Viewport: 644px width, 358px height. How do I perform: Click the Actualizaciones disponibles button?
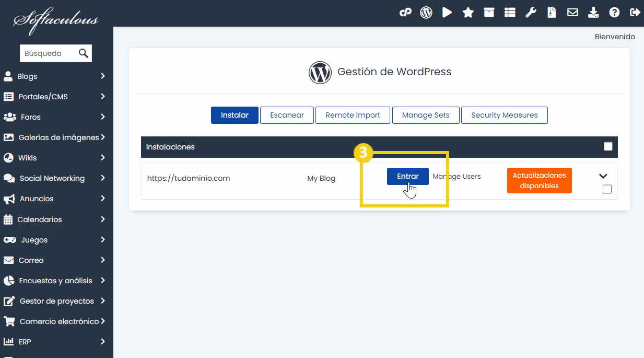coord(540,180)
